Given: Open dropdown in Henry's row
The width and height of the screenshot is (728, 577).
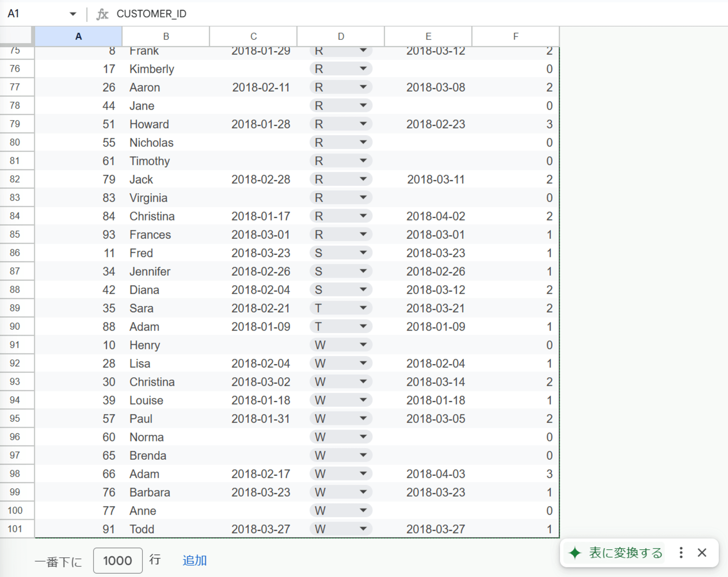Looking at the screenshot, I should coord(363,345).
